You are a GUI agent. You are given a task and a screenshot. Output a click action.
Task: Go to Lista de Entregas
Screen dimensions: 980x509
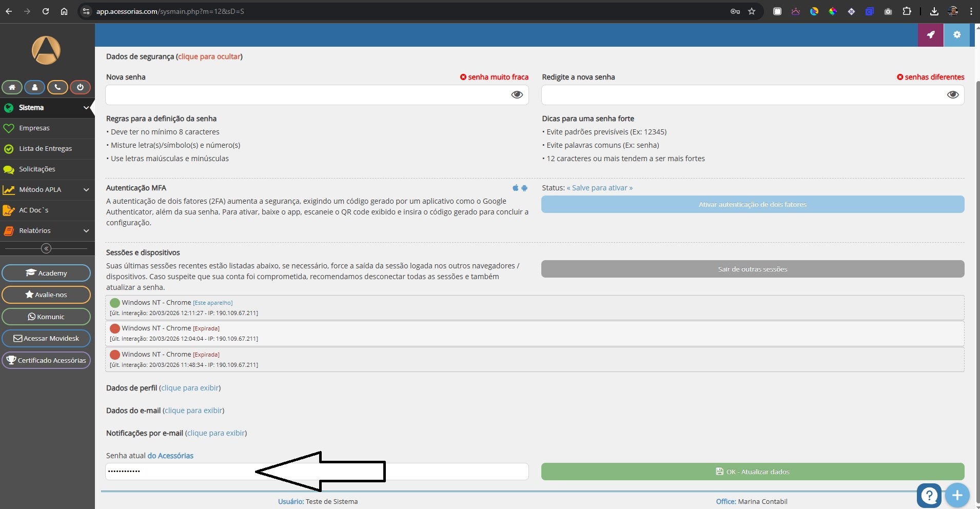pos(45,148)
